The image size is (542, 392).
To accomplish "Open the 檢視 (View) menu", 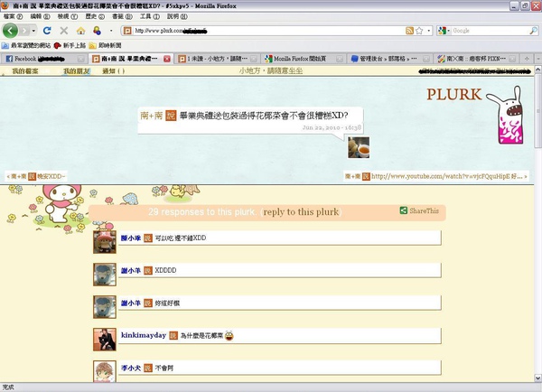I will coord(68,16).
